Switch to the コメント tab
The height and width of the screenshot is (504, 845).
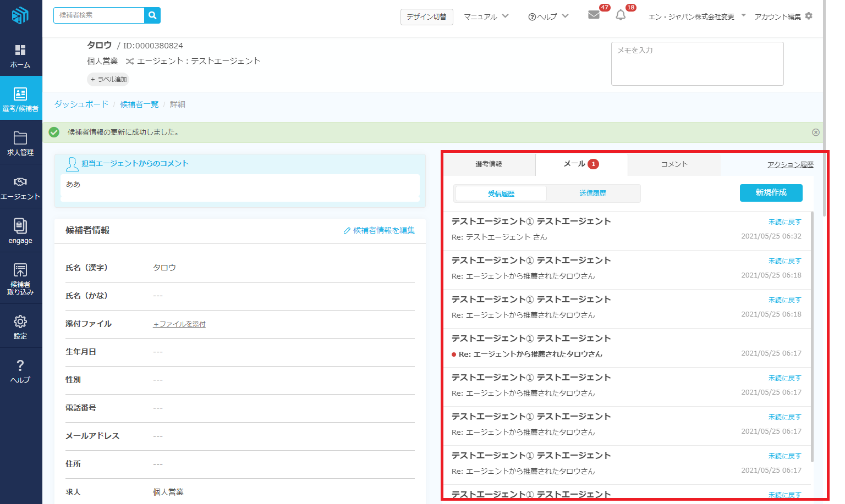pos(674,164)
